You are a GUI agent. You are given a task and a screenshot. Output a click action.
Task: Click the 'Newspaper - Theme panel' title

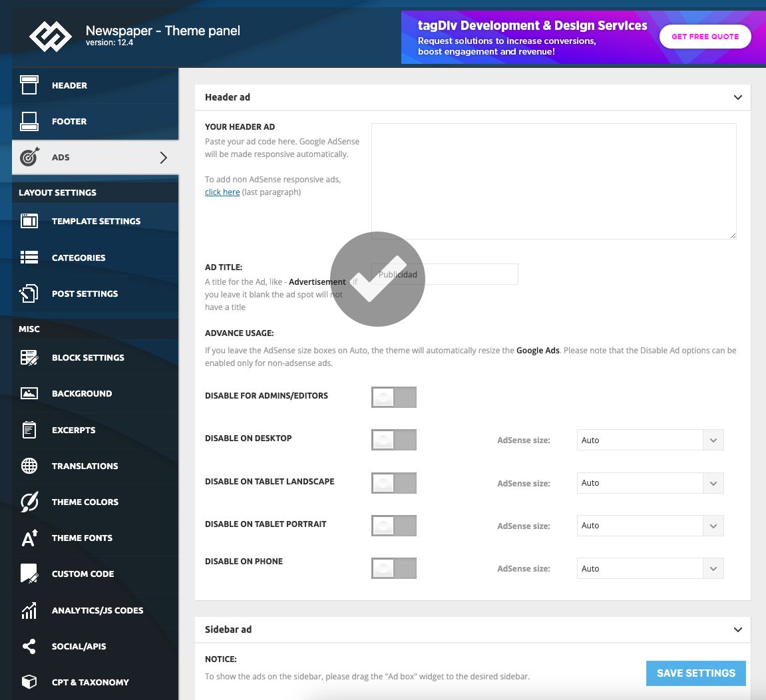(x=162, y=31)
